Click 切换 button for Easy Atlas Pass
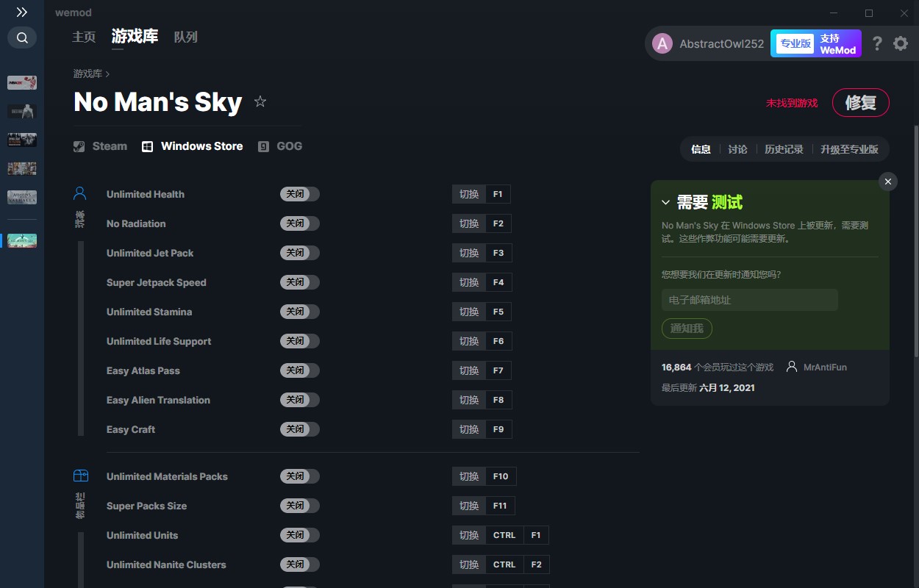This screenshot has width=919, height=588. tap(469, 370)
